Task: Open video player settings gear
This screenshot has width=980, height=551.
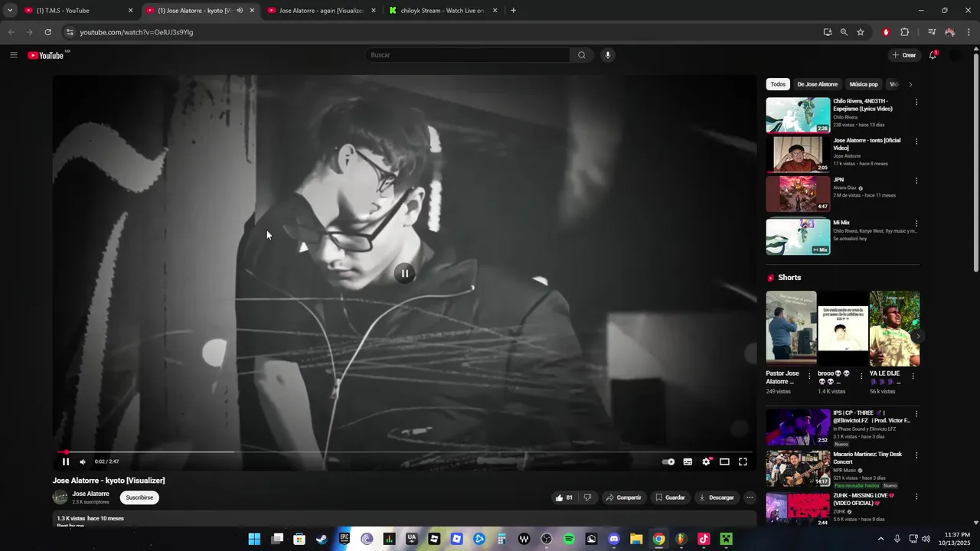Action: tap(706, 461)
